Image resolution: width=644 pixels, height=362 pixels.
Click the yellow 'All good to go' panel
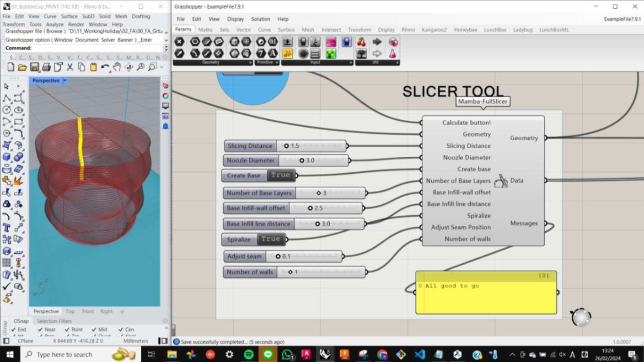click(x=486, y=293)
